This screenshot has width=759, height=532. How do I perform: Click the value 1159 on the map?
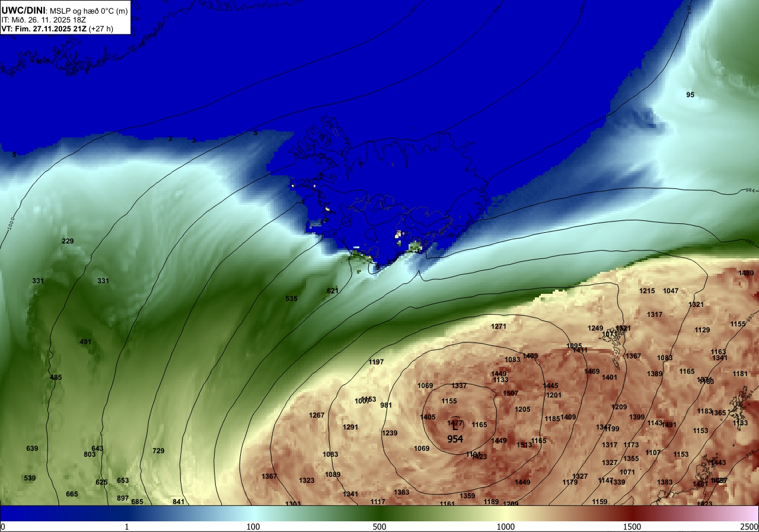(x=599, y=502)
